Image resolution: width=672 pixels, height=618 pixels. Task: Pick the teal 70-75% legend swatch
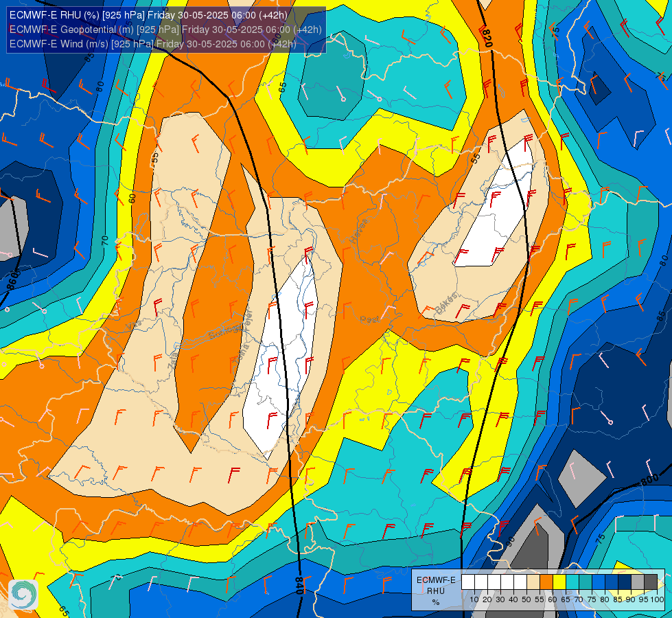[x=586, y=582]
